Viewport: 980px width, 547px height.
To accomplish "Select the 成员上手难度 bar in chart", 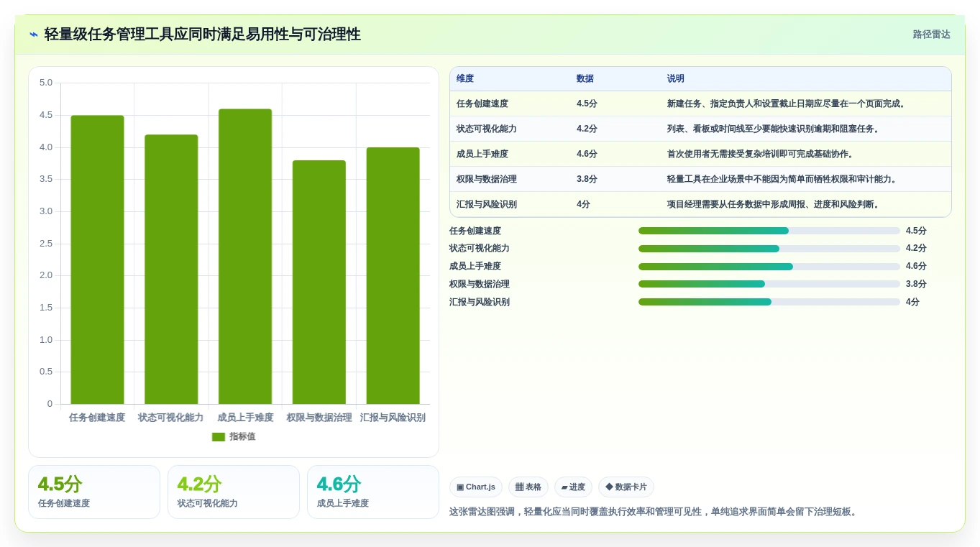I will (245, 257).
